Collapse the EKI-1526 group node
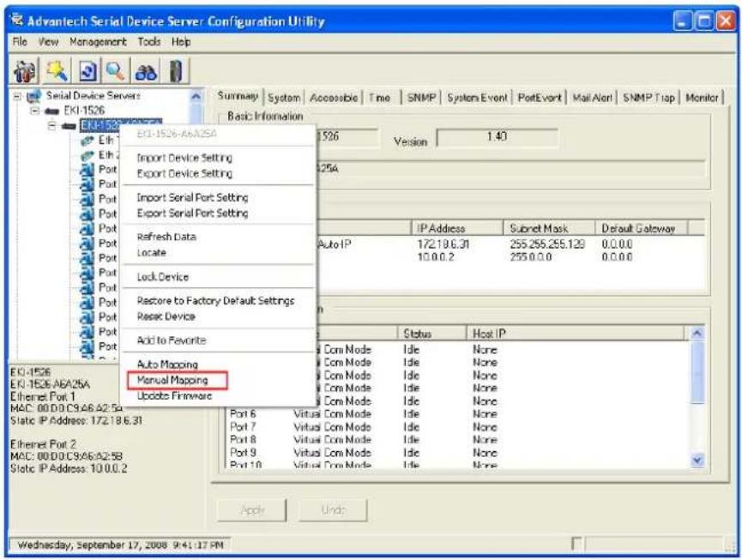 coord(34,111)
